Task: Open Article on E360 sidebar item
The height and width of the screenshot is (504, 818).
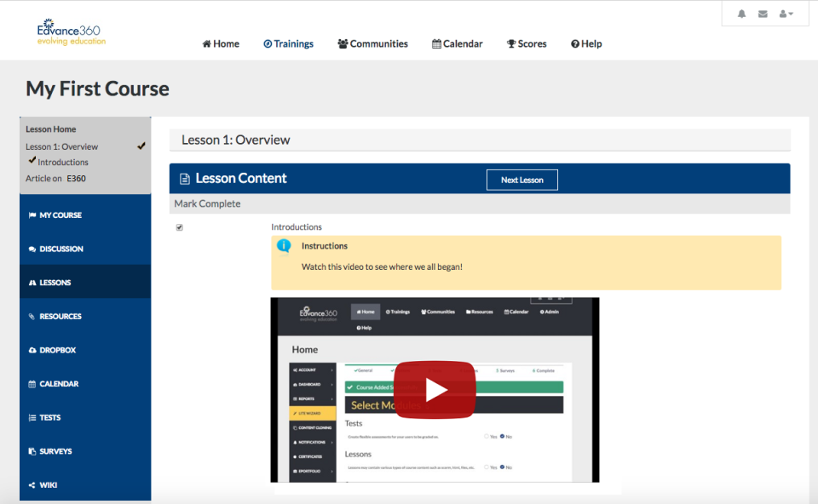Action: click(x=56, y=178)
